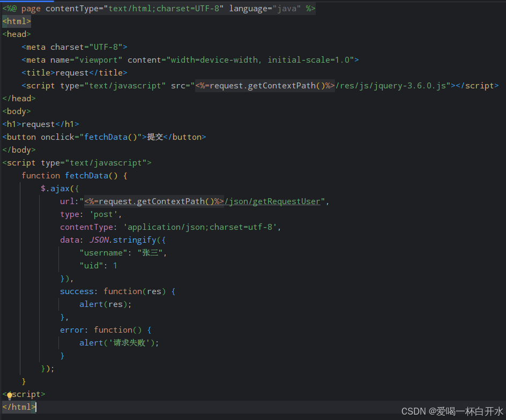Click the page contentType directive line
Viewport: 506px width, 420px height.
coord(159,9)
